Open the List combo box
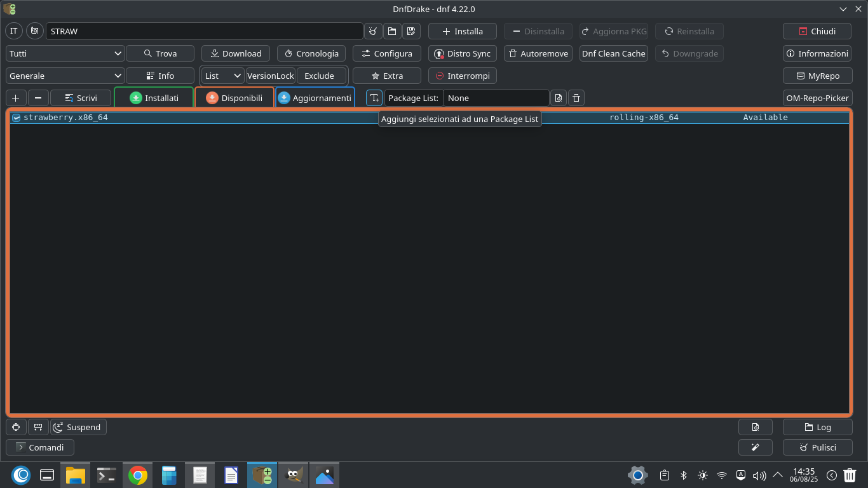The height and width of the screenshot is (488, 868). pyautogui.click(x=222, y=76)
